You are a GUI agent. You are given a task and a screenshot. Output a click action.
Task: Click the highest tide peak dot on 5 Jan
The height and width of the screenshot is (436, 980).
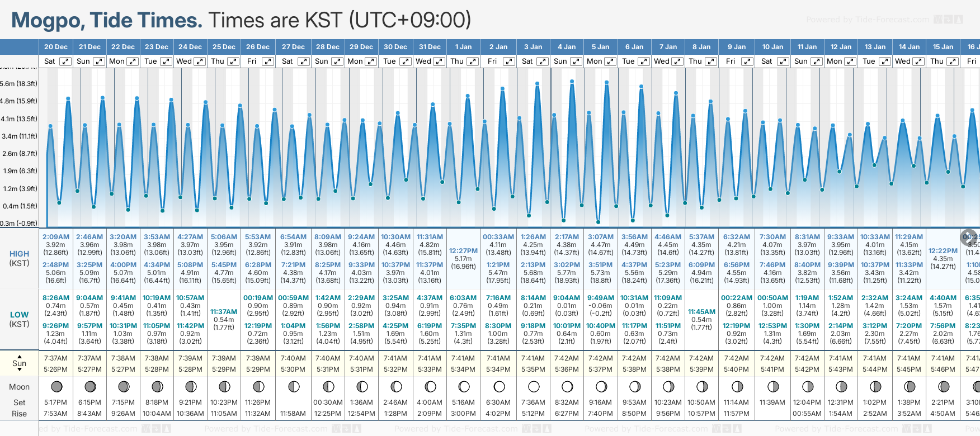607,82
